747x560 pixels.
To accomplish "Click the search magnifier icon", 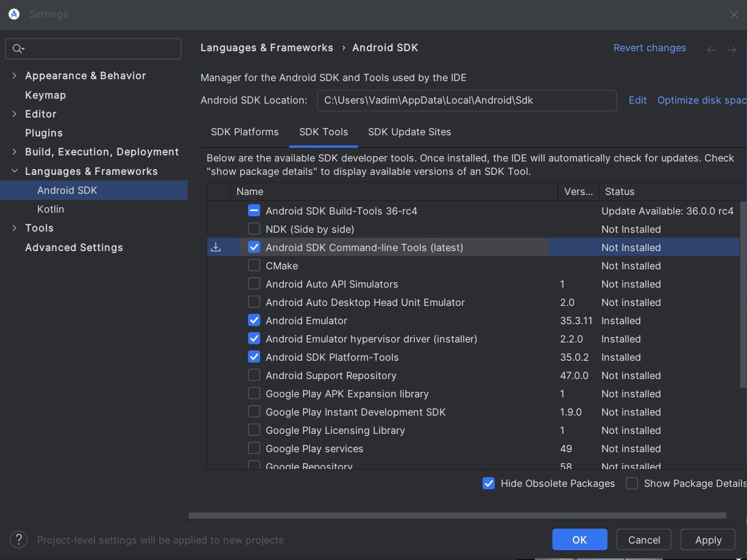I will point(18,49).
